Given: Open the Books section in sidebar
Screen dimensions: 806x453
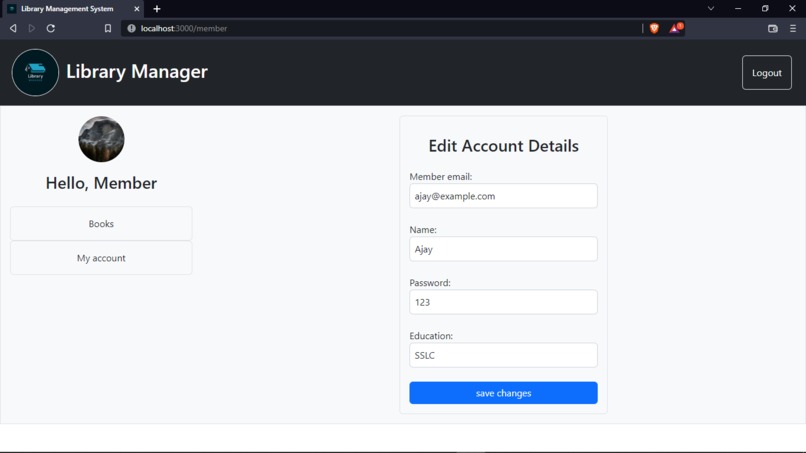Looking at the screenshot, I should 101,224.
